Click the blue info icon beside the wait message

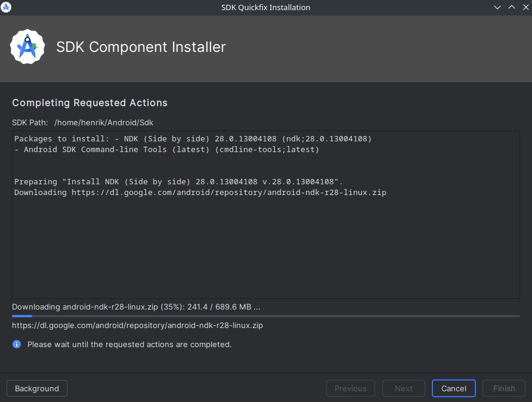(x=17, y=344)
